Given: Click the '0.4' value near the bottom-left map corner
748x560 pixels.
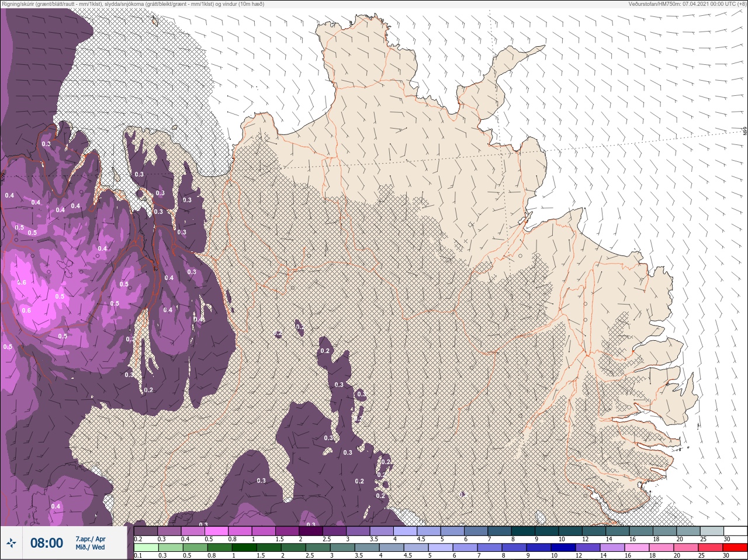Looking at the screenshot, I should [56, 506].
